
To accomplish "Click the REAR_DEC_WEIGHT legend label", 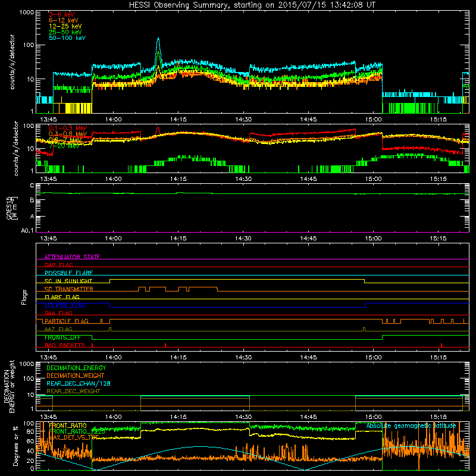I will (x=73, y=392).
